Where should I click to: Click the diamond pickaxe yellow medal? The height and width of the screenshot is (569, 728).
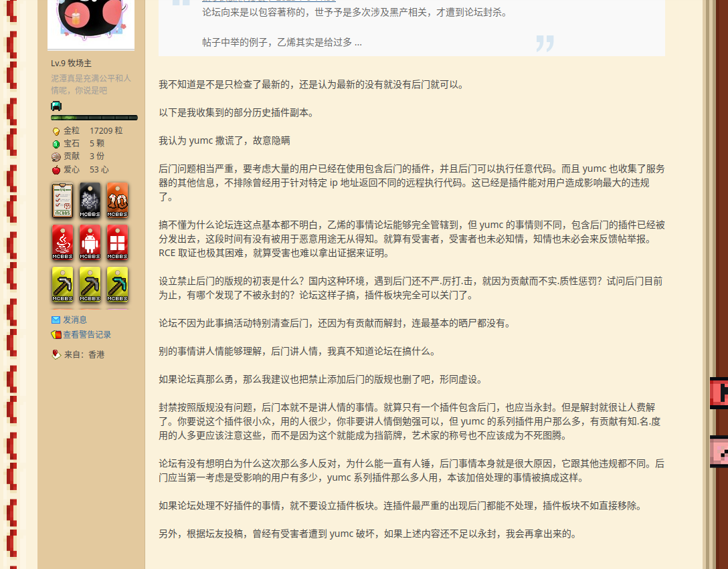click(x=117, y=284)
